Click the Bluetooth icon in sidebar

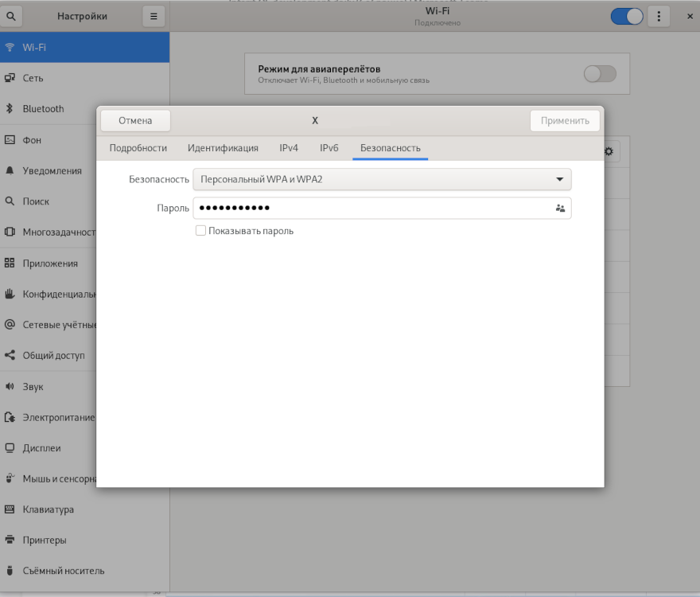click(x=10, y=109)
